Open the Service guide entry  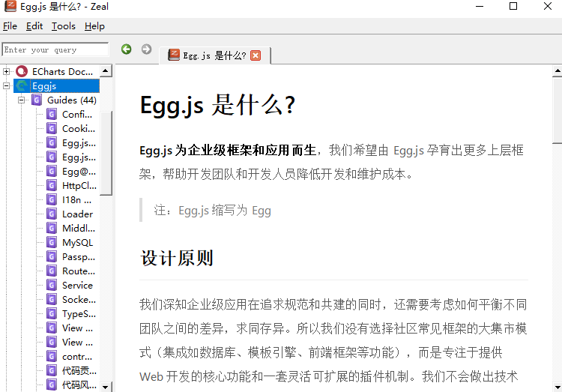[77, 285]
